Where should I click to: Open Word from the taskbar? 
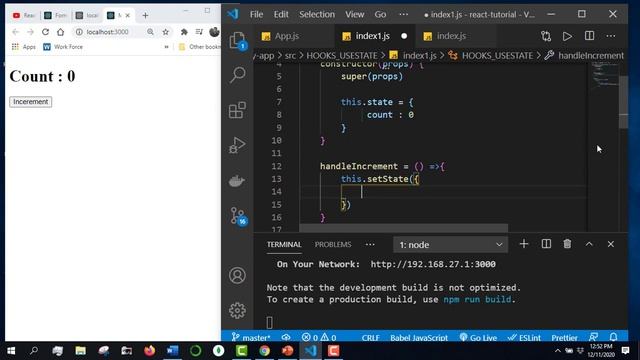(172, 351)
